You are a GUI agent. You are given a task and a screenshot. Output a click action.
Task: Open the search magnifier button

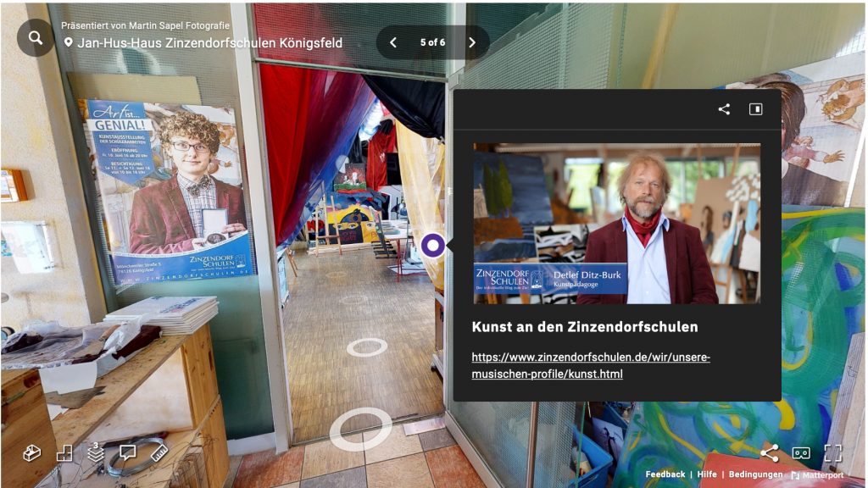tap(36, 38)
